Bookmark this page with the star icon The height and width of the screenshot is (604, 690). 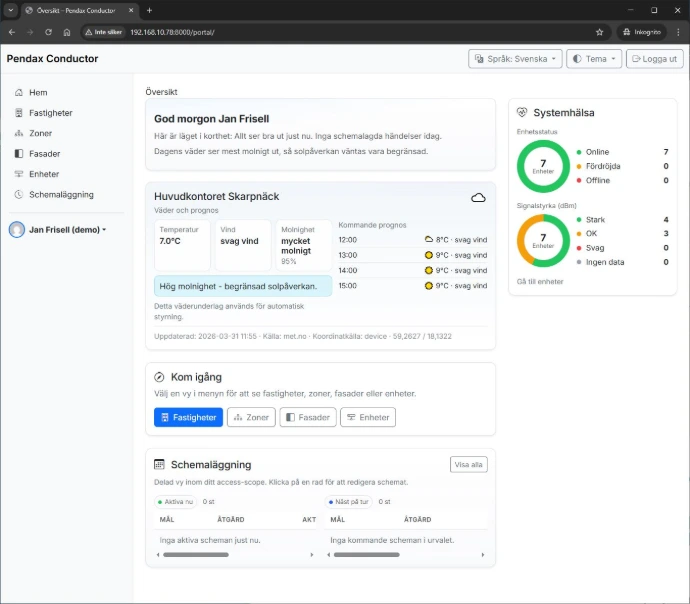pos(599,32)
